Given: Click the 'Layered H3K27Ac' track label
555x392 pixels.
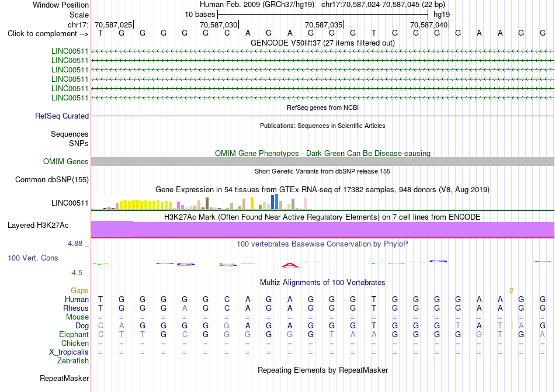Looking at the screenshot, I should click(38, 226).
